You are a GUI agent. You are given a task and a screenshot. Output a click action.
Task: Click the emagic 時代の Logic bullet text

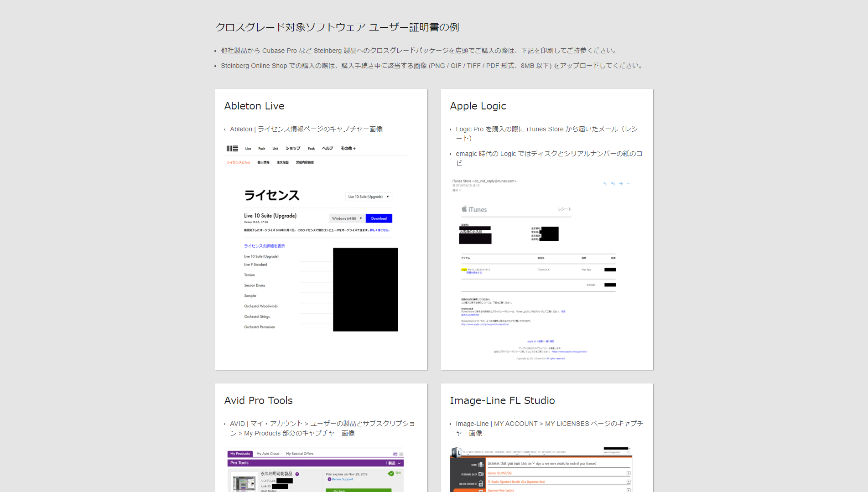click(549, 158)
